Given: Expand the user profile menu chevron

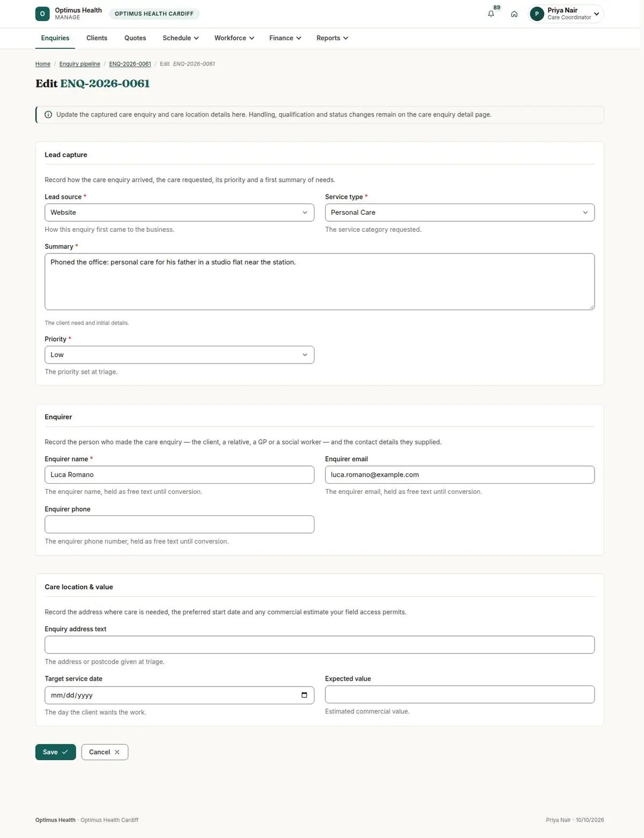Looking at the screenshot, I should pyautogui.click(x=596, y=14).
